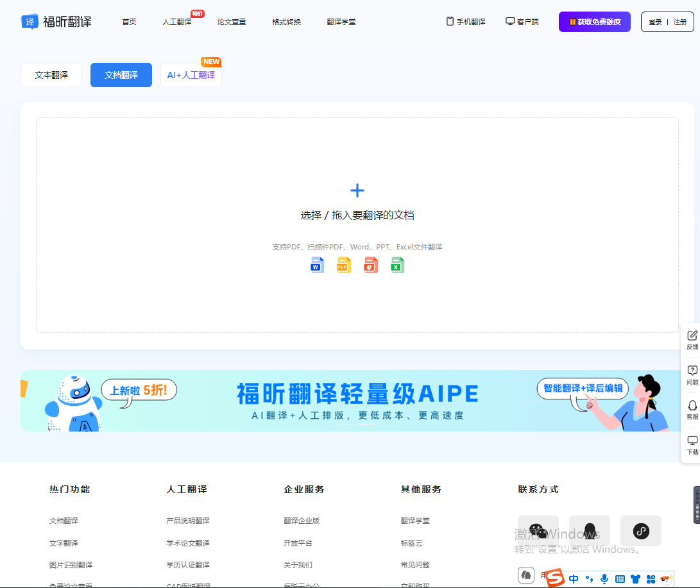Open the 福昕翻译轻量级AIPE banner
The image size is (700, 588).
(350, 401)
